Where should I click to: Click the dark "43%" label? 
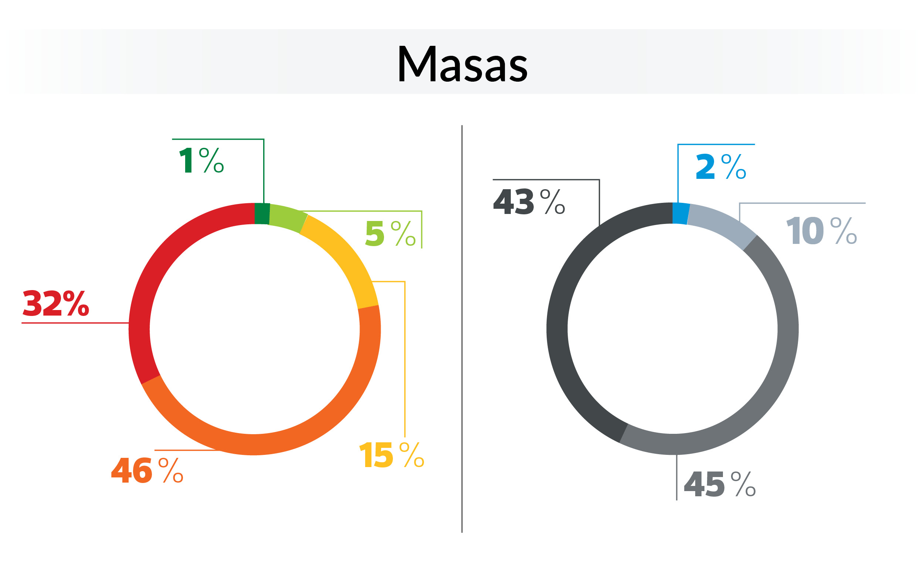point(529,202)
